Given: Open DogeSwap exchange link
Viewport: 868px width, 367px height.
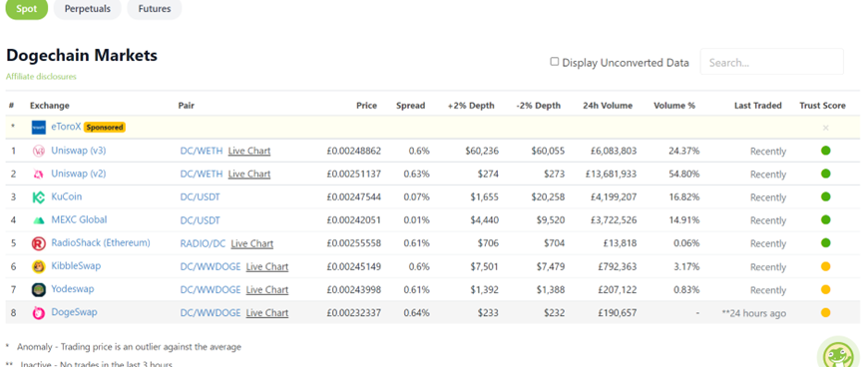Looking at the screenshot, I should point(74,313).
